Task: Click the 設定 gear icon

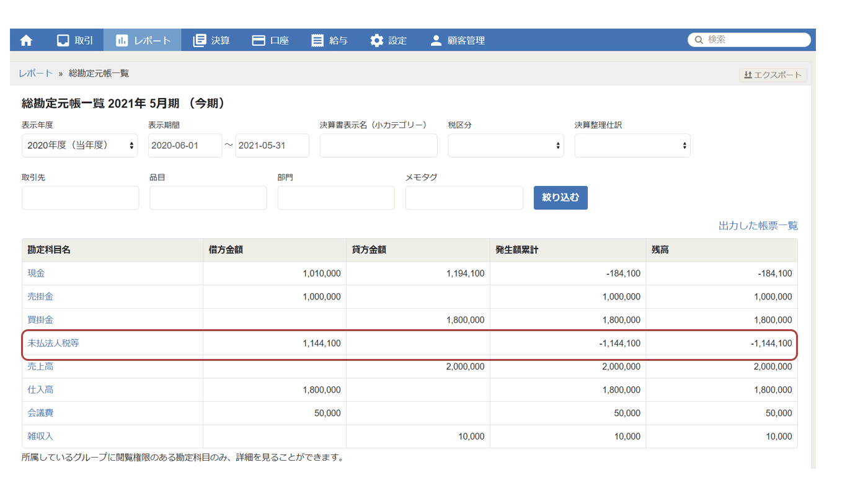Action: coord(377,40)
